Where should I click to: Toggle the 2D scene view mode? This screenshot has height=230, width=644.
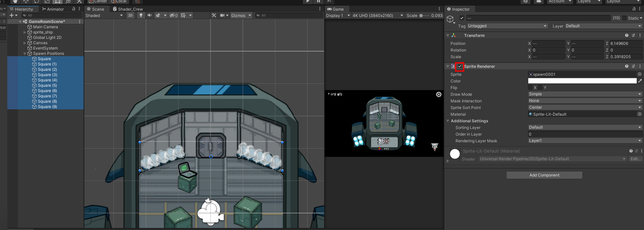pyautogui.click(x=130, y=15)
